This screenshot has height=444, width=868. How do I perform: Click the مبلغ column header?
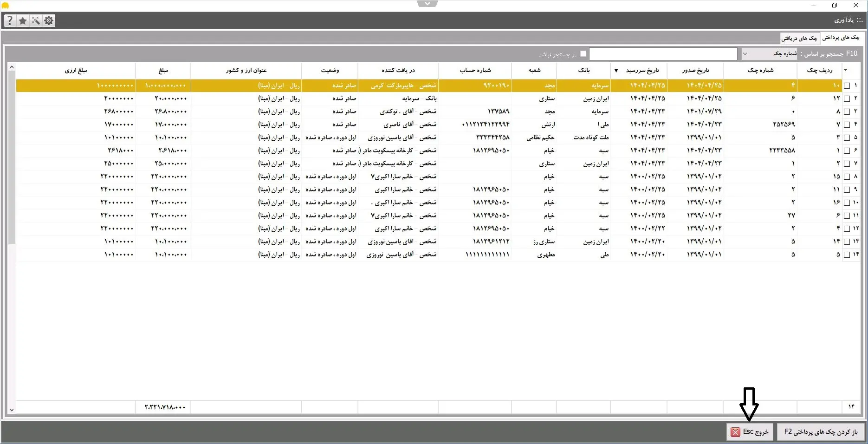pos(163,71)
